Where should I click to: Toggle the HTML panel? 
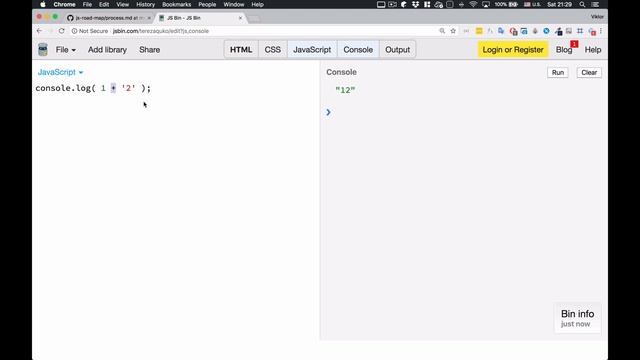click(241, 49)
